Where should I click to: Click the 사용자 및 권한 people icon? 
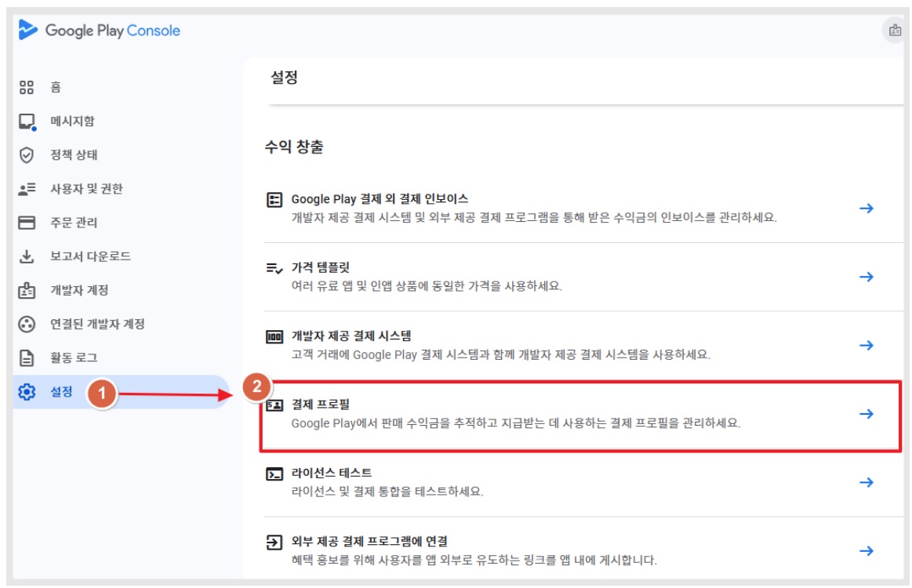[x=27, y=189]
